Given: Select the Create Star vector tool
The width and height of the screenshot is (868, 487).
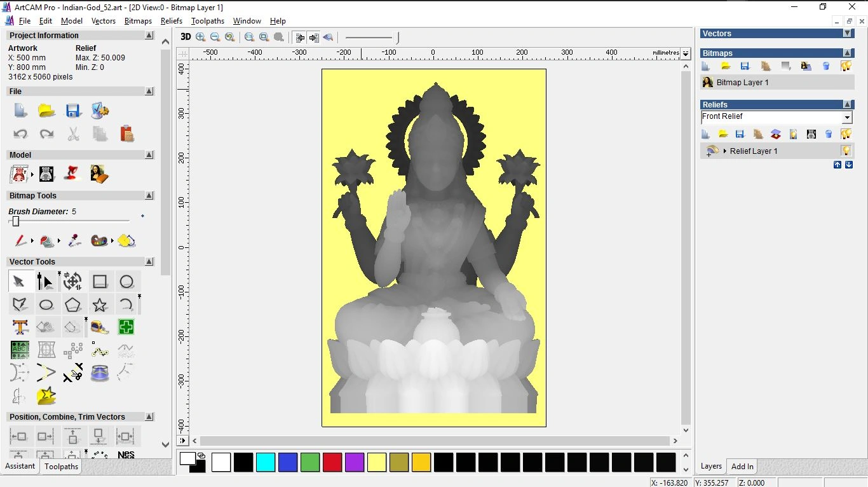Looking at the screenshot, I should [100, 305].
